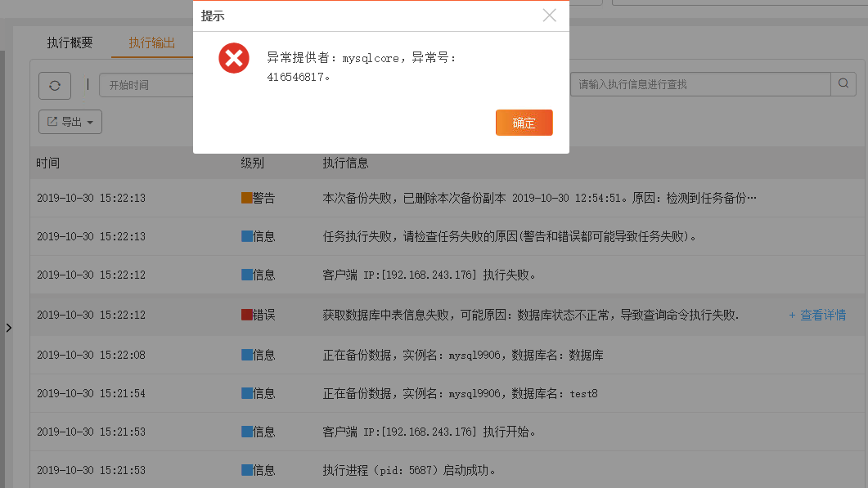
Task: Click the timestamp 2019-10-30 15:22:08
Action: pyautogui.click(x=92, y=355)
